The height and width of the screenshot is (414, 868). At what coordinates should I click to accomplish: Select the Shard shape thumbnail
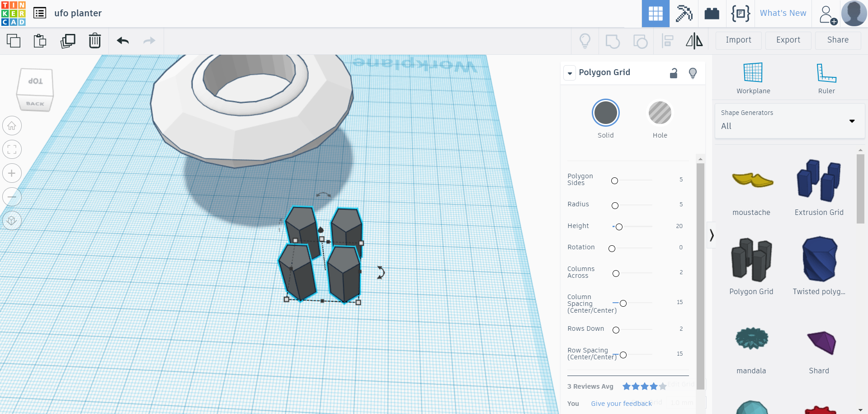coord(821,343)
